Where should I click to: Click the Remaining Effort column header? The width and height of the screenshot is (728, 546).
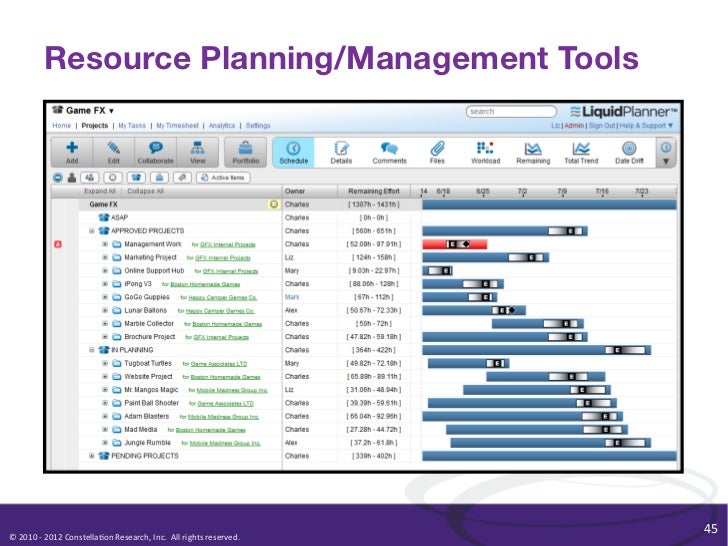374,191
